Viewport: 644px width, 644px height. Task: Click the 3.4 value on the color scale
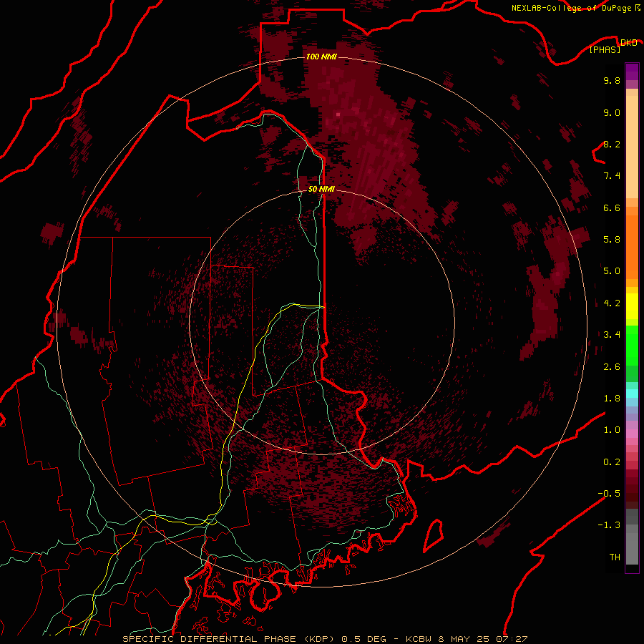click(612, 335)
